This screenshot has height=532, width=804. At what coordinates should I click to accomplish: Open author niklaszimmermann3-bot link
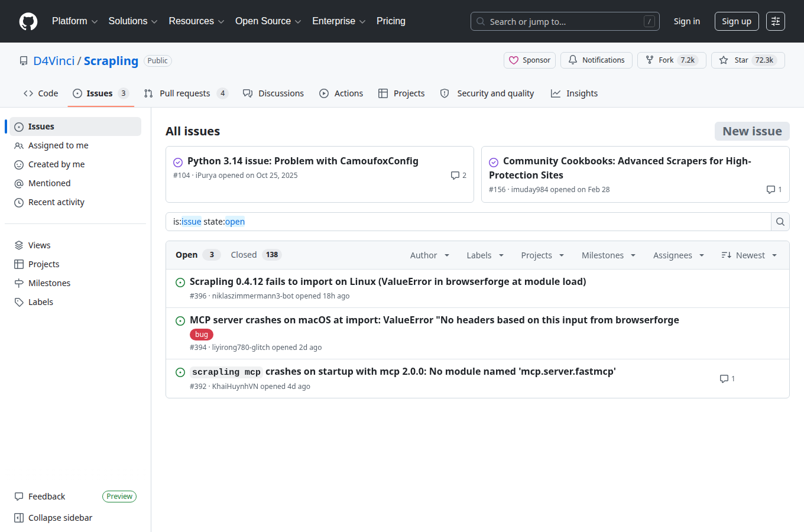(x=253, y=296)
